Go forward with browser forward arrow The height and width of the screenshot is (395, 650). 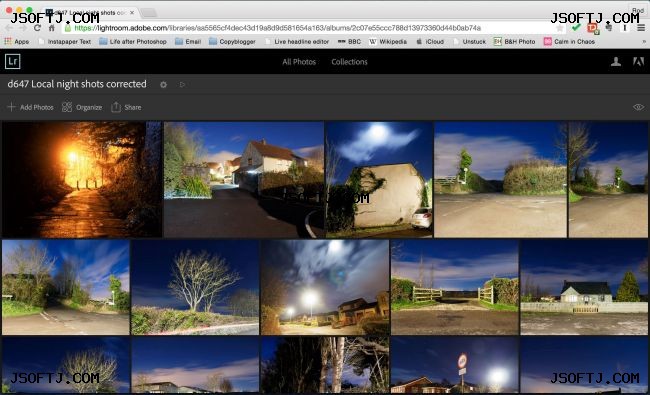(x=23, y=28)
